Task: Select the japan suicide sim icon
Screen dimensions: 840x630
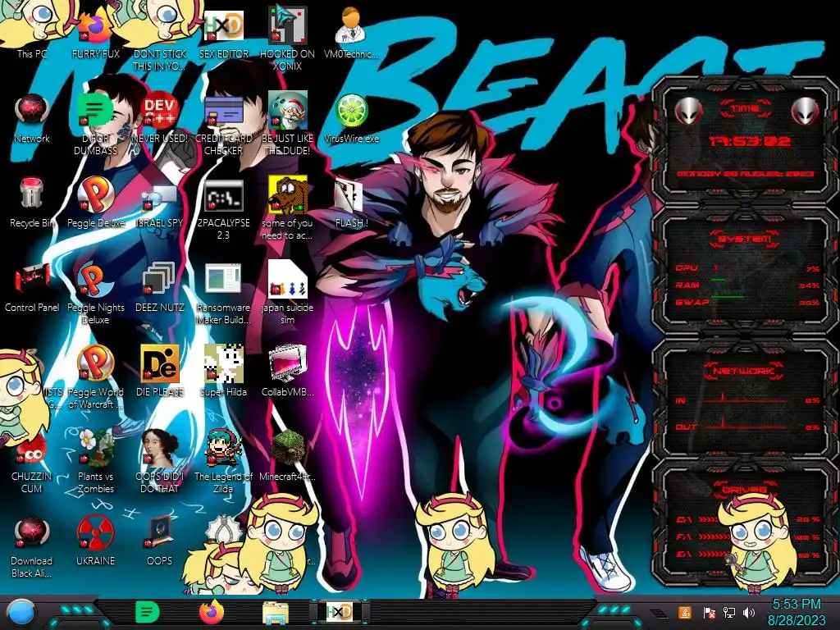Action: (287, 293)
